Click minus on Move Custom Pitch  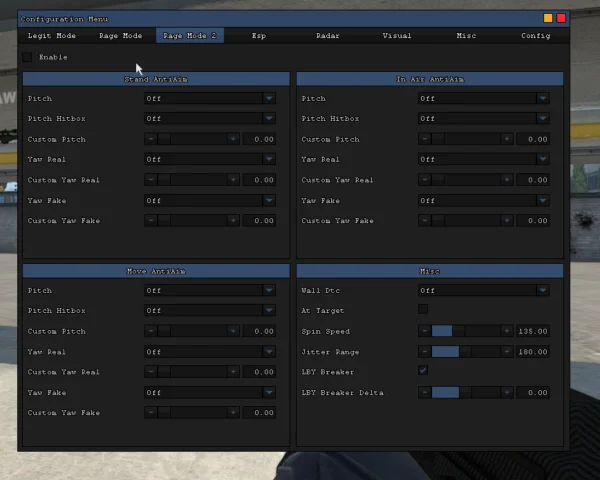click(x=151, y=331)
